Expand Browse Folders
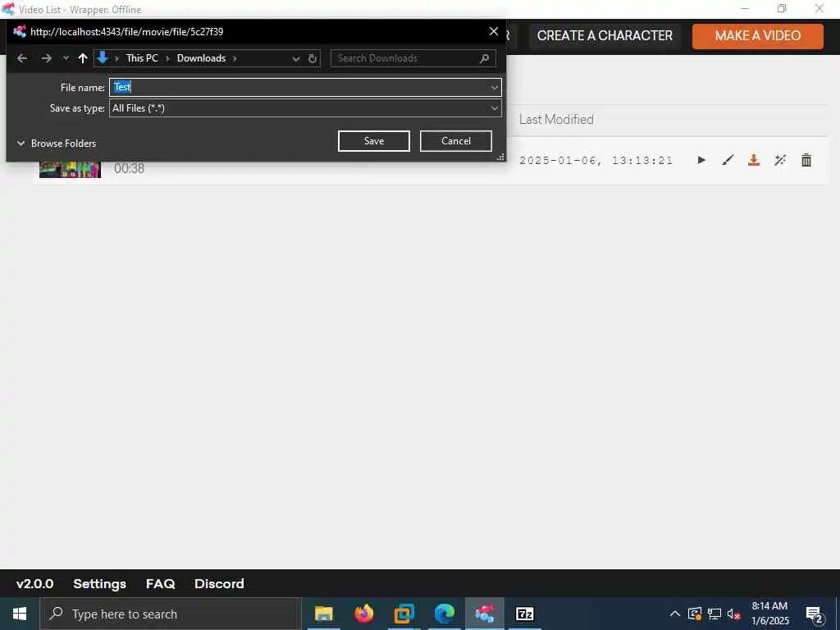Image resolution: width=840 pixels, height=630 pixels. point(57,144)
